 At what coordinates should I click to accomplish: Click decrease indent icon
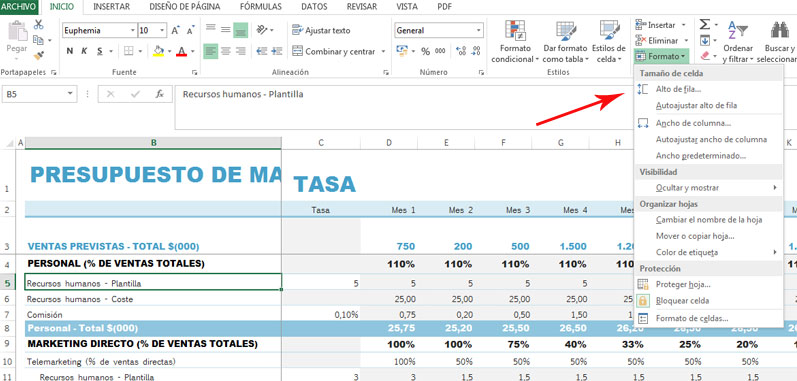(x=262, y=51)
